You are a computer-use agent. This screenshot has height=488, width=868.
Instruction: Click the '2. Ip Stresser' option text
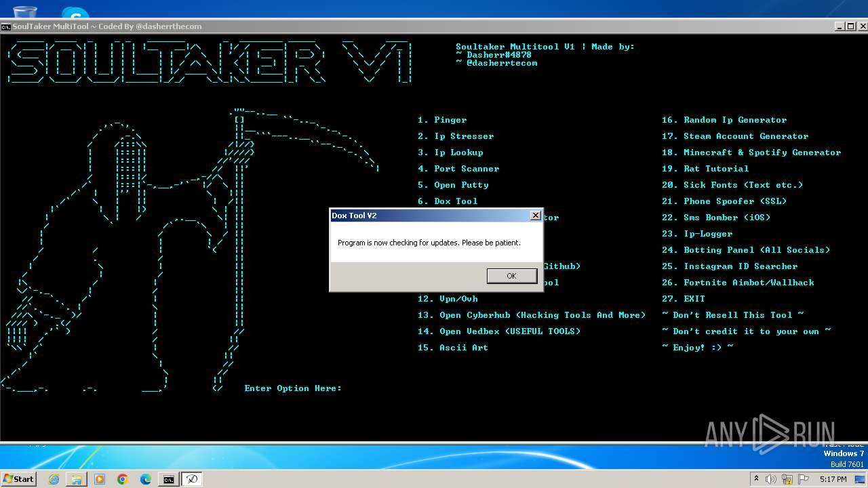click(x=456, y=136)
